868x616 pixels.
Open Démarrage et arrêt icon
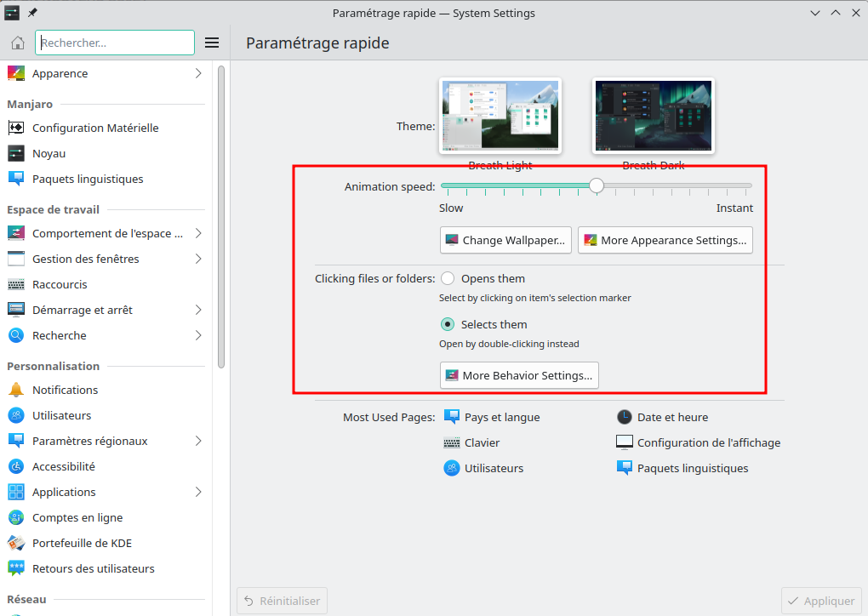tap(16, 310)
